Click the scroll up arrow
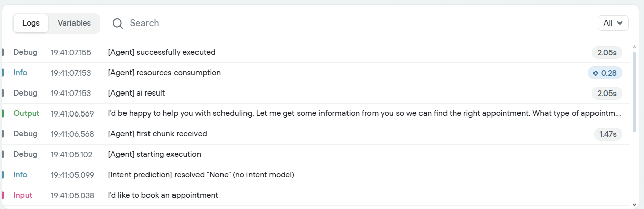Image resolution: width=644 pixels, height=209 pixels. (x=634, y=48)
